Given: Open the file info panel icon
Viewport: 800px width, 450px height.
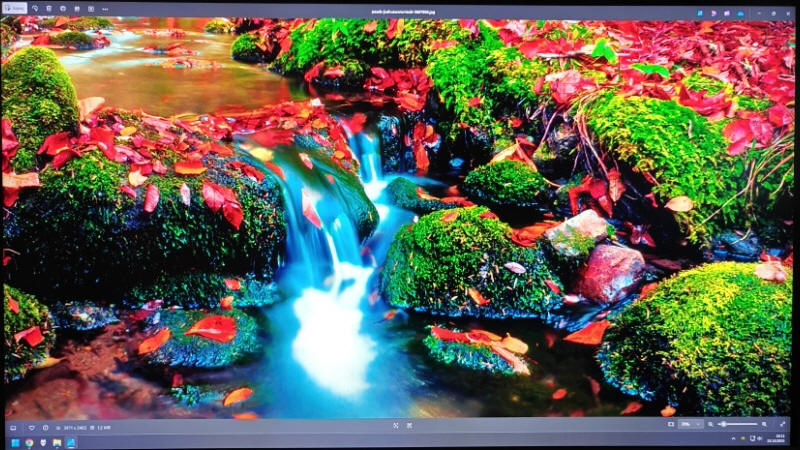Looking at the screenshot, I should pyautogui.click(x=45, y=427).
